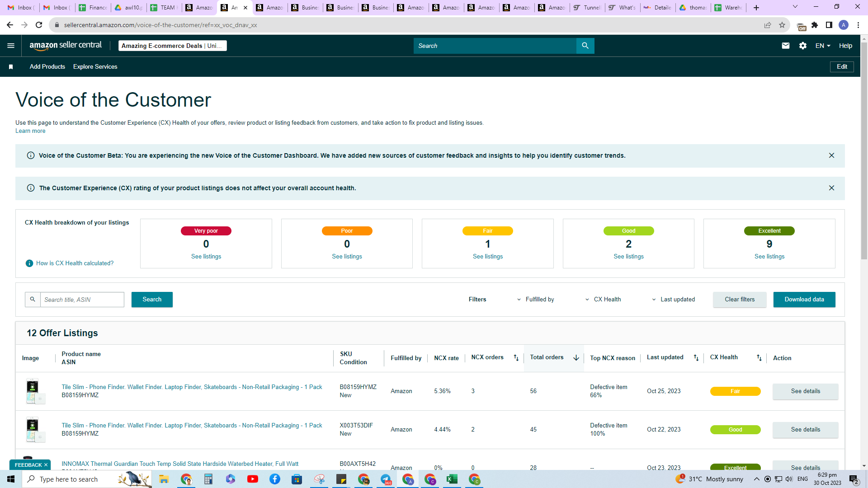Viewport: 868px width, 488px height.
Task: Show hidden system tray icons
Action: (756, 479)
